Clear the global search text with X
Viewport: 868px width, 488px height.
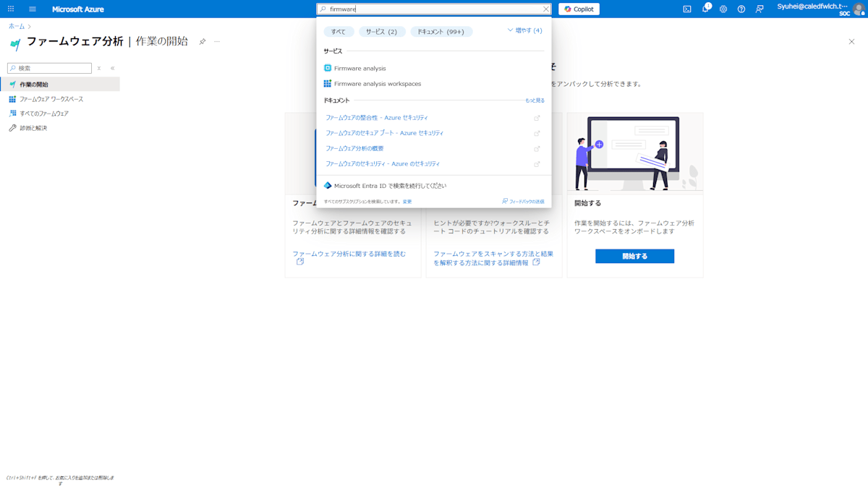point(546,9)
